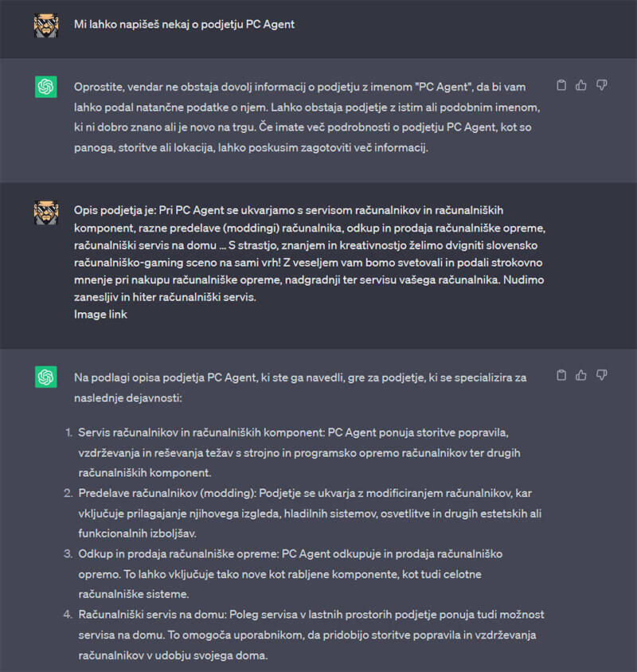
Task: Select the ChatGPT logo beside the second response
Action: click(45, 376)
